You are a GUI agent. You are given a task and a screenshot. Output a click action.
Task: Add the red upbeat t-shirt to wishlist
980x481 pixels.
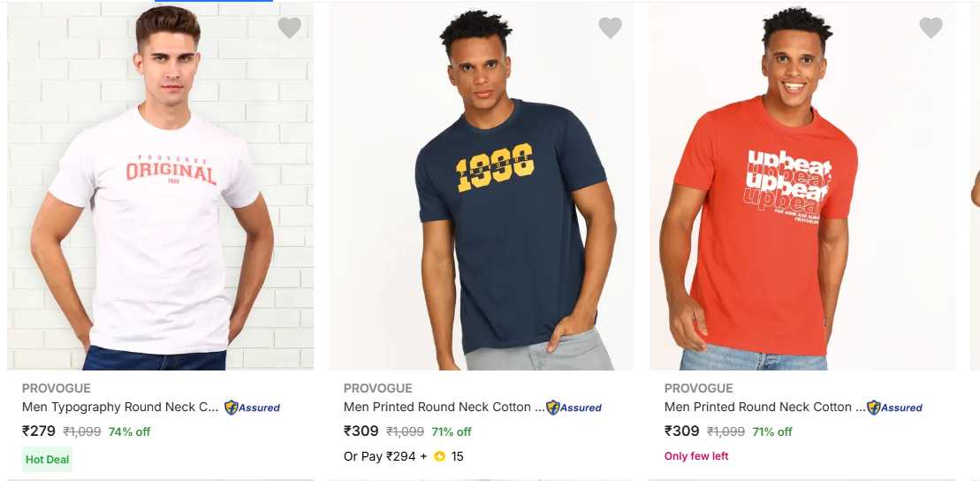coord(931,28)
